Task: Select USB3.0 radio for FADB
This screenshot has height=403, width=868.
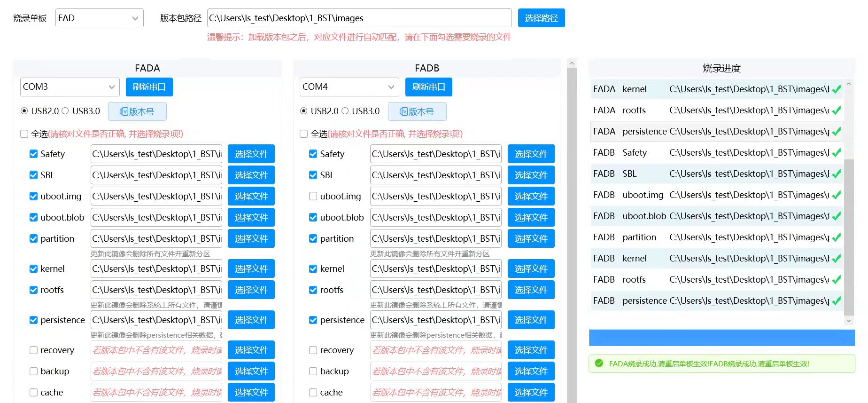Action: [x=345, y=111]
